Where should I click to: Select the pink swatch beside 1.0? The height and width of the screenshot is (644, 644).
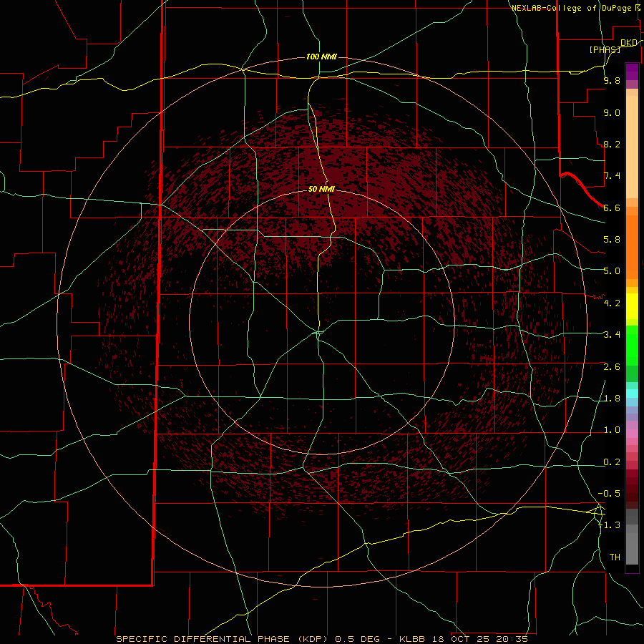(632, 434)
